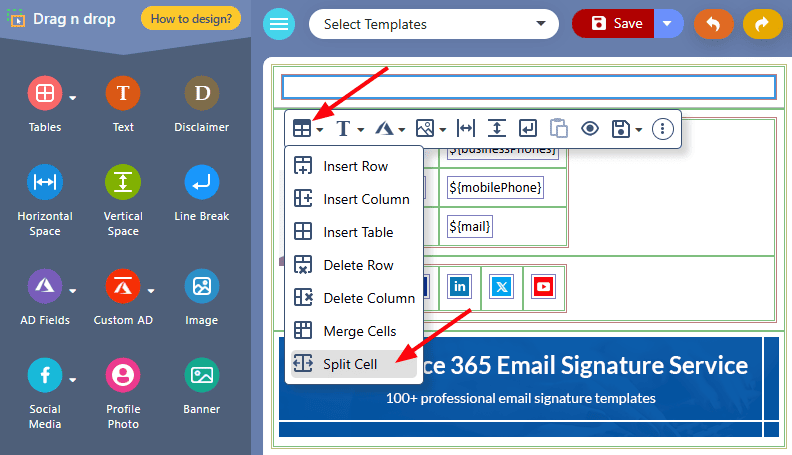Toggle the preview eye icon
This screenshot has width=792, height=455.
pos(589,129)
